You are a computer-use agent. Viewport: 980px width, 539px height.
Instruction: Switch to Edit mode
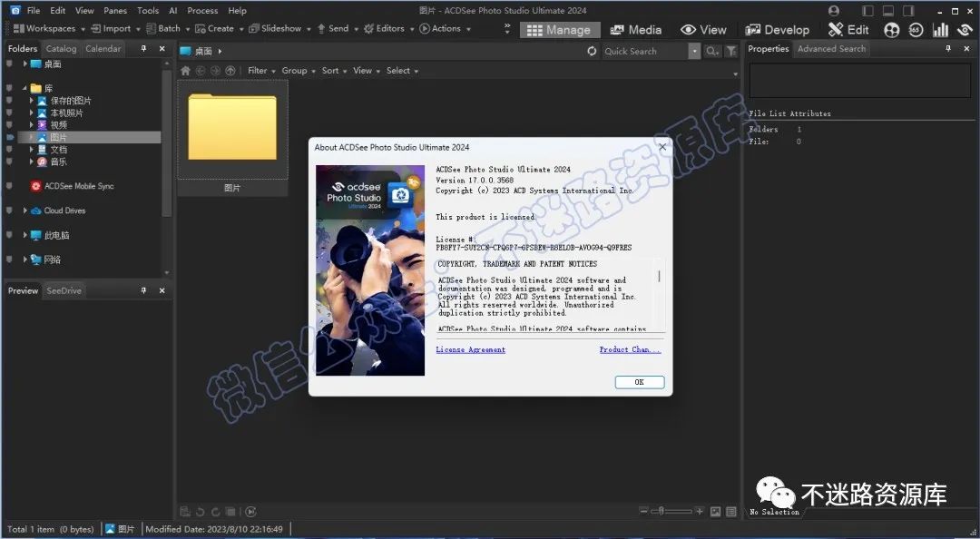tap(848, 30)
